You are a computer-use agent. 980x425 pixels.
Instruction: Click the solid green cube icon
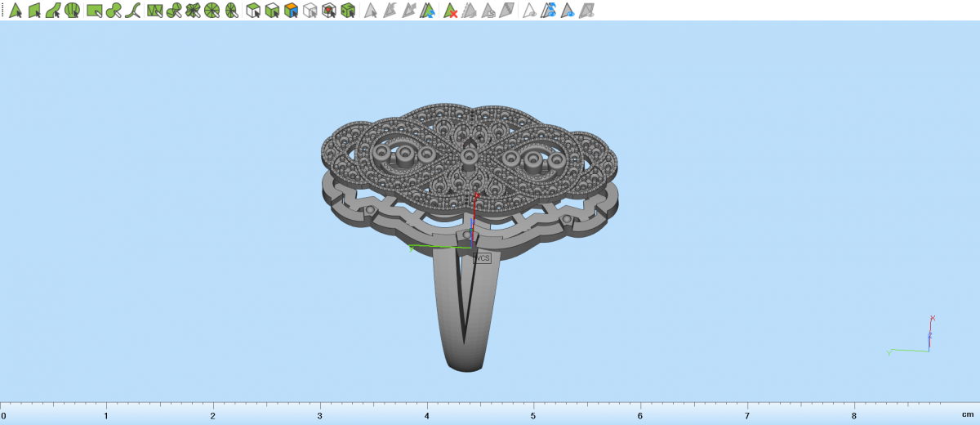(x=348, y=11)
